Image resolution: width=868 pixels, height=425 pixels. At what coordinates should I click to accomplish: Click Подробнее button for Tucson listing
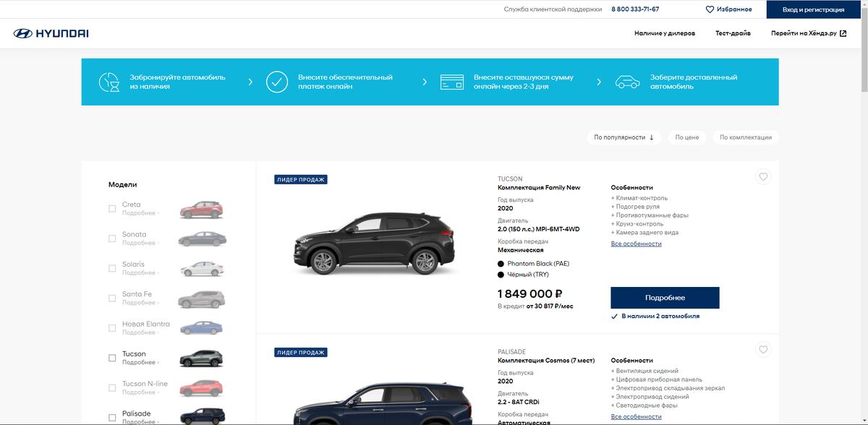tap(665, 298)
